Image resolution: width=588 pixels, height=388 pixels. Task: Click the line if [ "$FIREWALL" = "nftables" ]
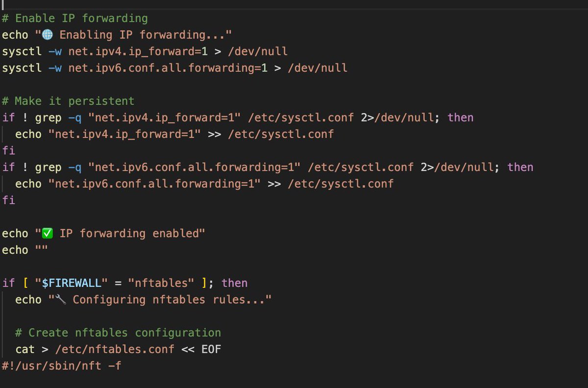[125, 283]
